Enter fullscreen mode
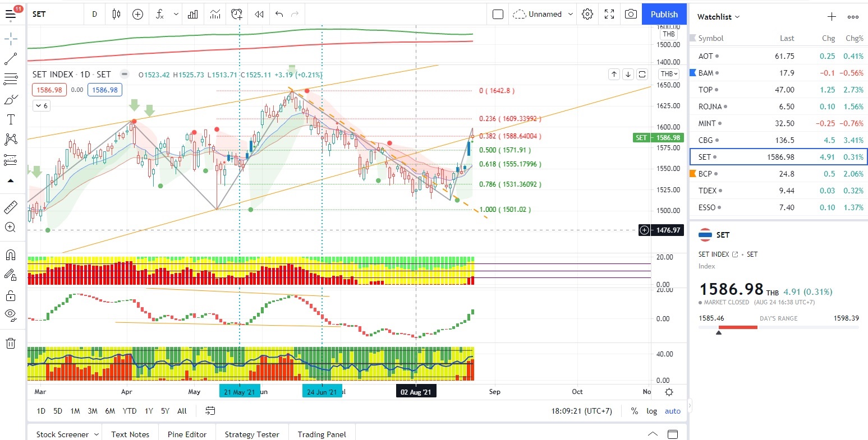Image resolution: width=868 pixels, height=440 pixels. [609, 14]
